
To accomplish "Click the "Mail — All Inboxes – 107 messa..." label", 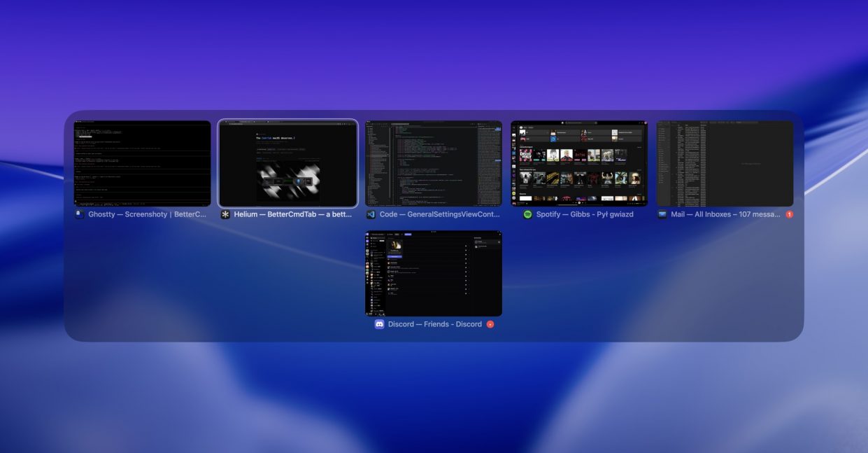I will click(x=725, y=214).
